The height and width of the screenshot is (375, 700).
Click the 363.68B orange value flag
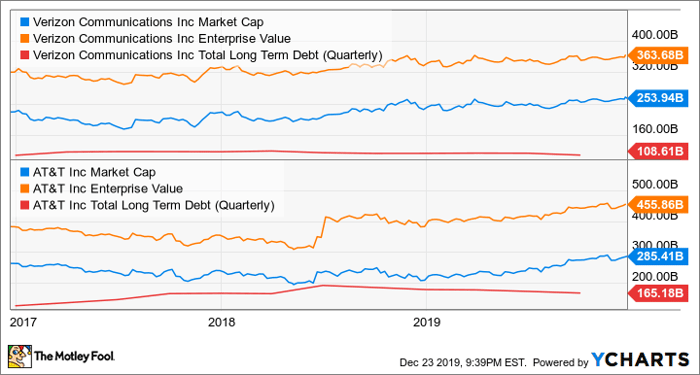pyautogui.click(x=657, y=55)
